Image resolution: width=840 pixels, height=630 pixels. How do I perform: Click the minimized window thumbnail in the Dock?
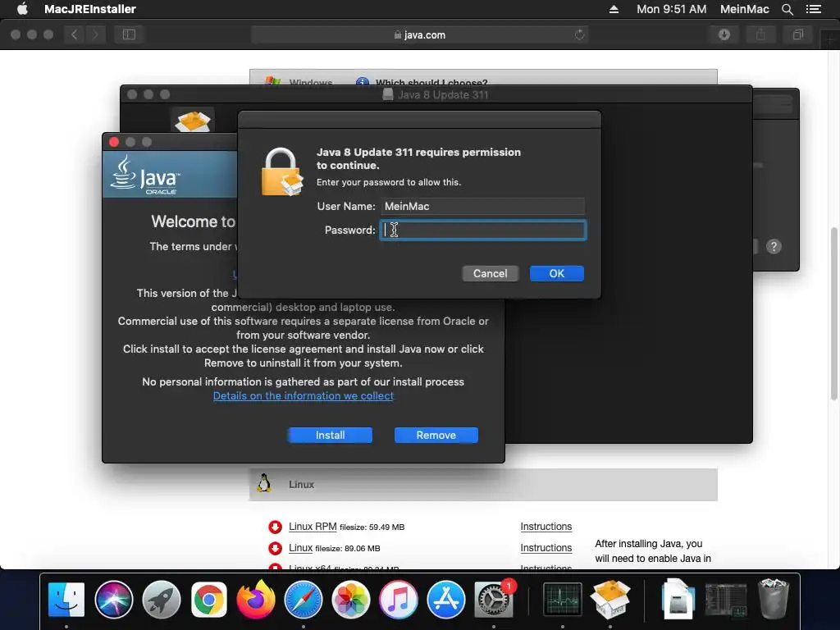pyautogui.click(x=726, y=600)
